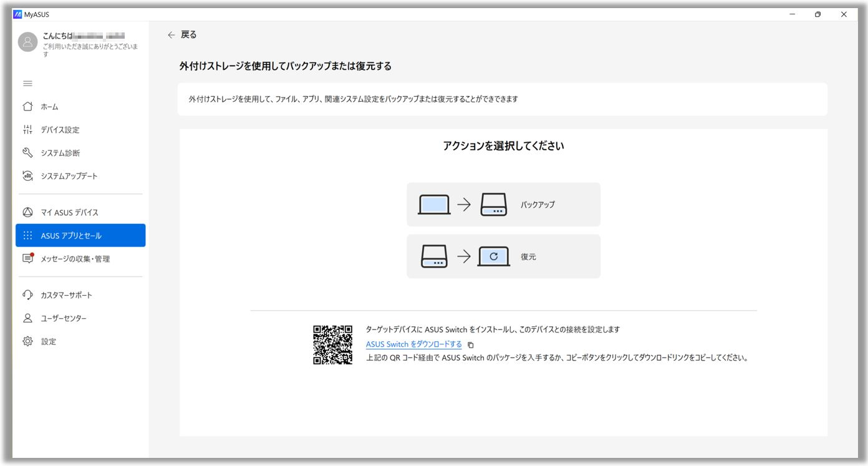
Task: Click the カスタマーサポート headset icon
Action: tap(27, 295)
